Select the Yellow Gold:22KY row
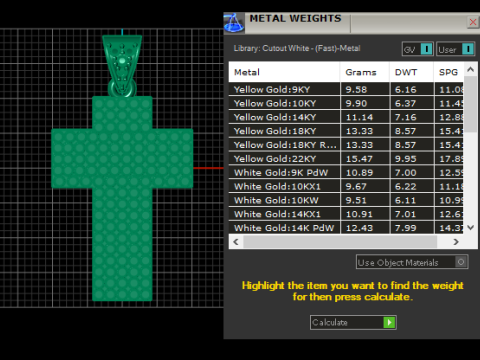The image size is (480, 360). pos(346,159)
